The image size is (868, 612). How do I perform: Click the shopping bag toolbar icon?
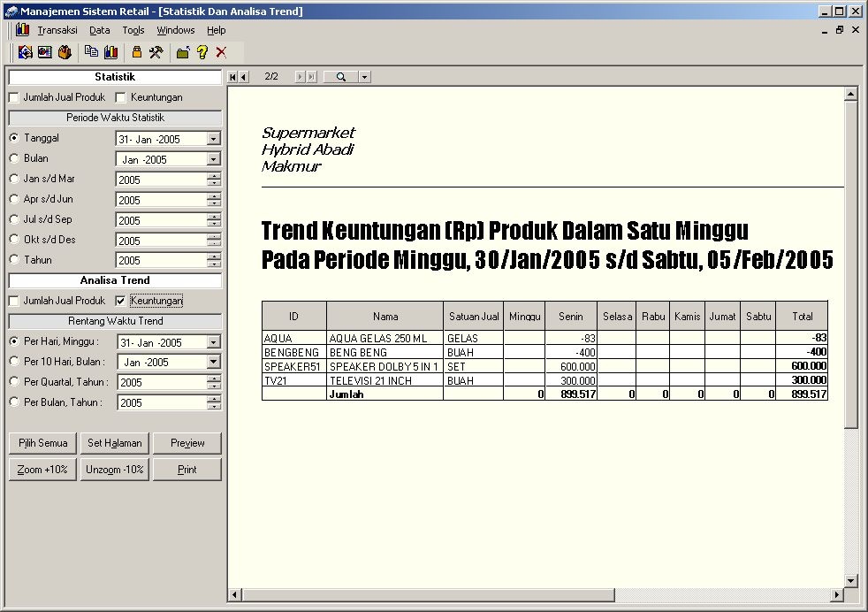tap(65, 52)
